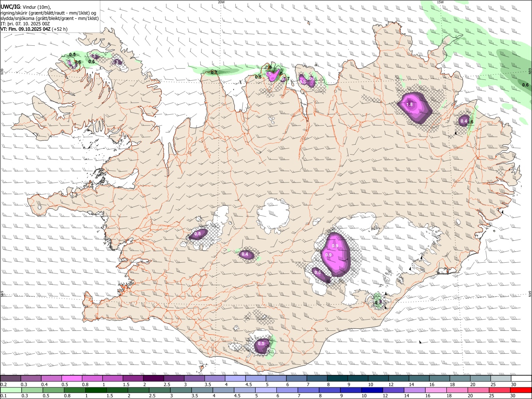Pick the violet swatch at 12 in the bottom legend row
Viewport: 532px width, 399px height.
tap(393, 390)
